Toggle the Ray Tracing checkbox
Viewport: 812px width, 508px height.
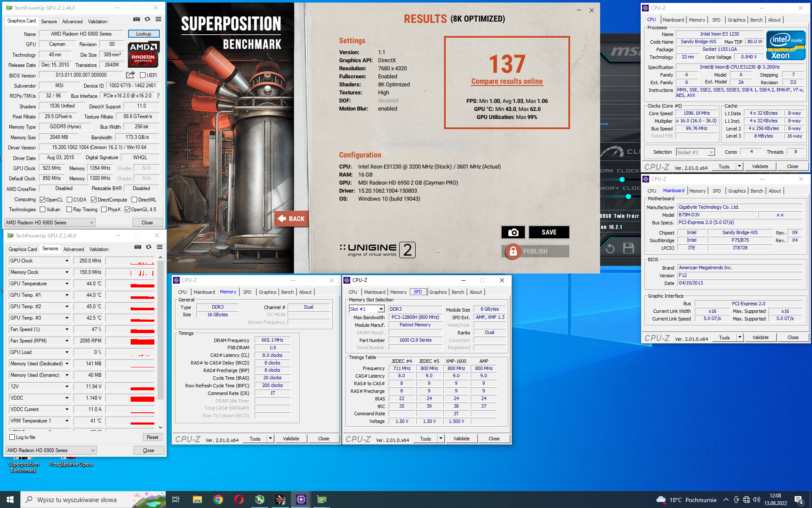click(69, 210)
